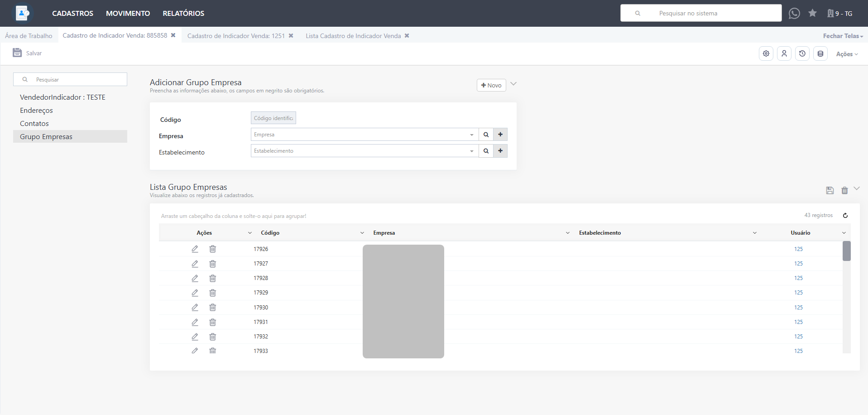Open the Empresa column filter arrow

pos(568,233)
